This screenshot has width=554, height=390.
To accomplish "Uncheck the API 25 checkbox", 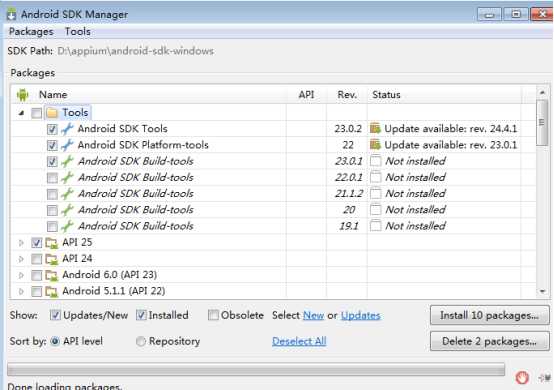I will (x=36, y=243).
